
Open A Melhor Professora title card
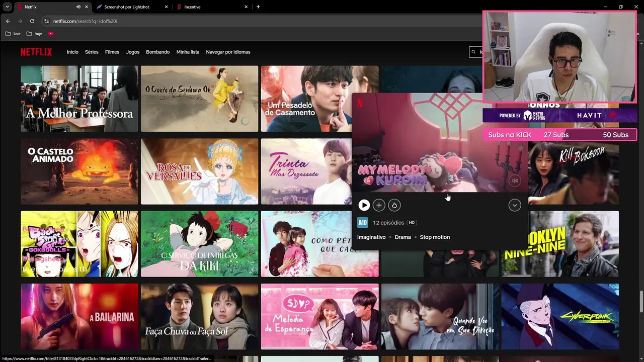(79, 99)
